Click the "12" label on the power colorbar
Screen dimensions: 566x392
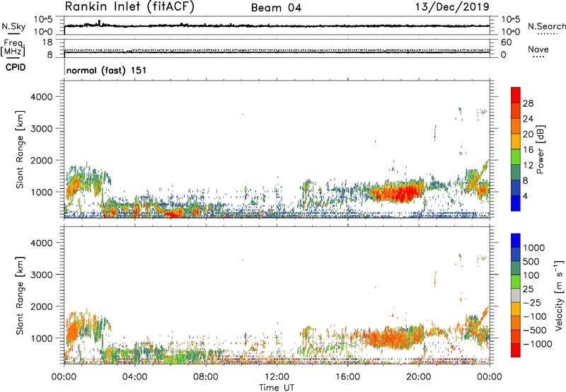(528, 166)
